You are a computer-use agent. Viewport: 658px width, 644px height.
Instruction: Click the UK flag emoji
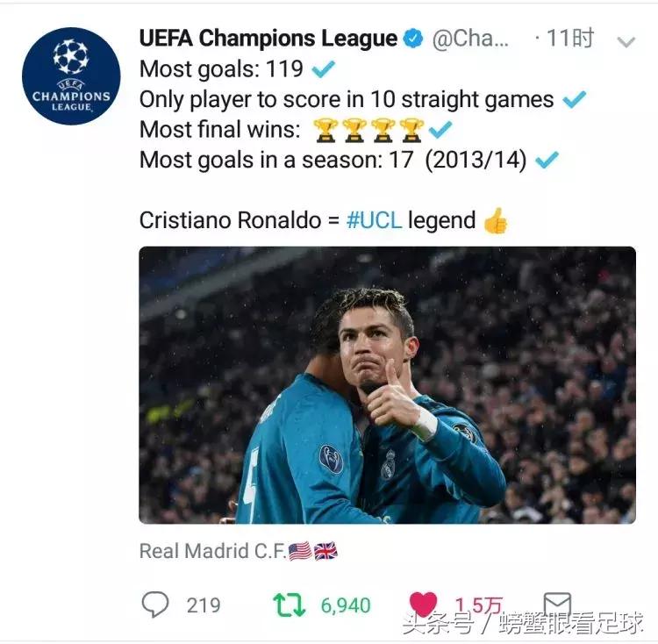(x=325, y=551)
